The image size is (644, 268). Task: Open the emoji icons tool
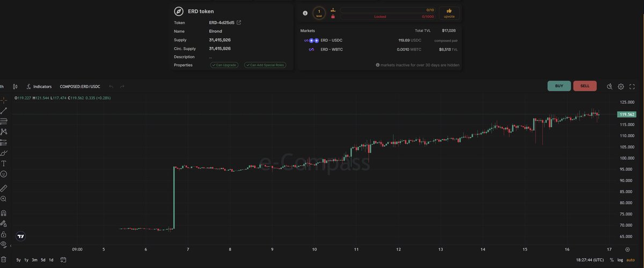[x=3, y=174]
